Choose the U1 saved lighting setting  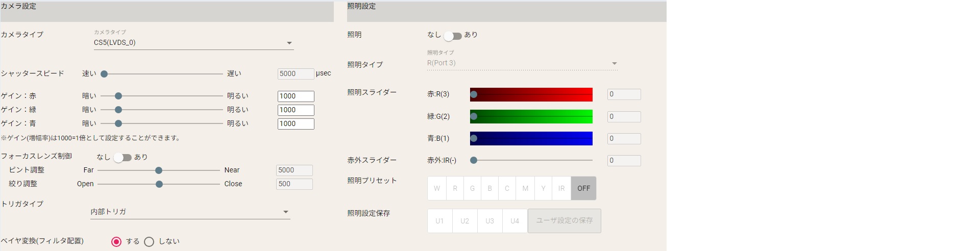[439, 221]
